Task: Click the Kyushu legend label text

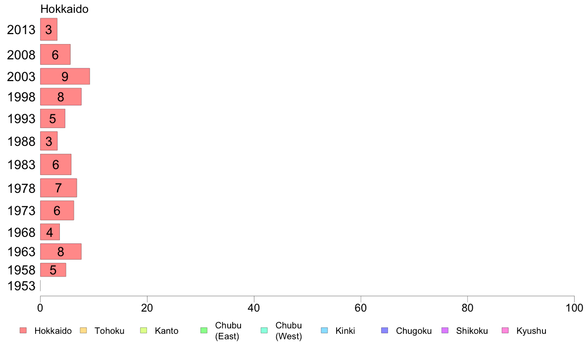Action: click(x=531, y=331)
